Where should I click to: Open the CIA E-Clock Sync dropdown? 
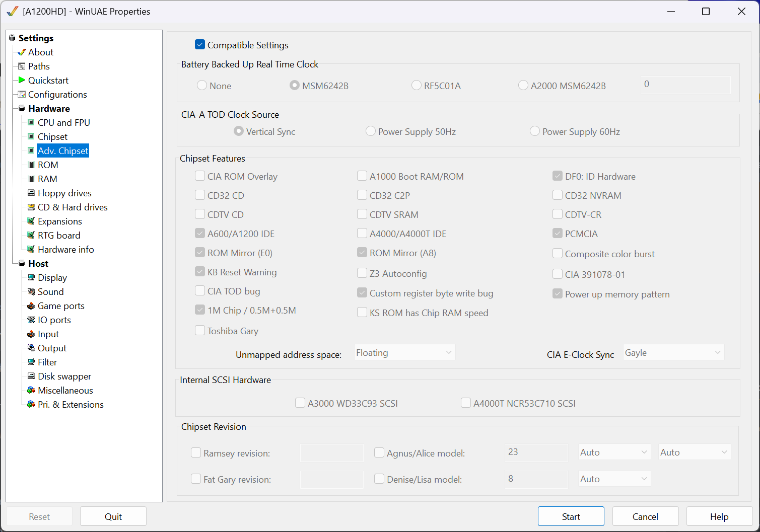point(673,353)
